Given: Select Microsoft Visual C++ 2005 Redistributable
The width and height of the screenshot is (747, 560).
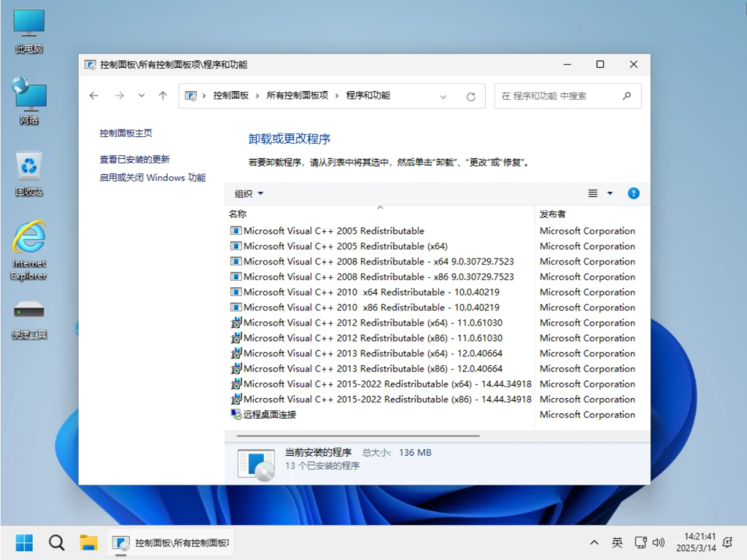Looking at the screenshot, I should click(x=333, y=231).
